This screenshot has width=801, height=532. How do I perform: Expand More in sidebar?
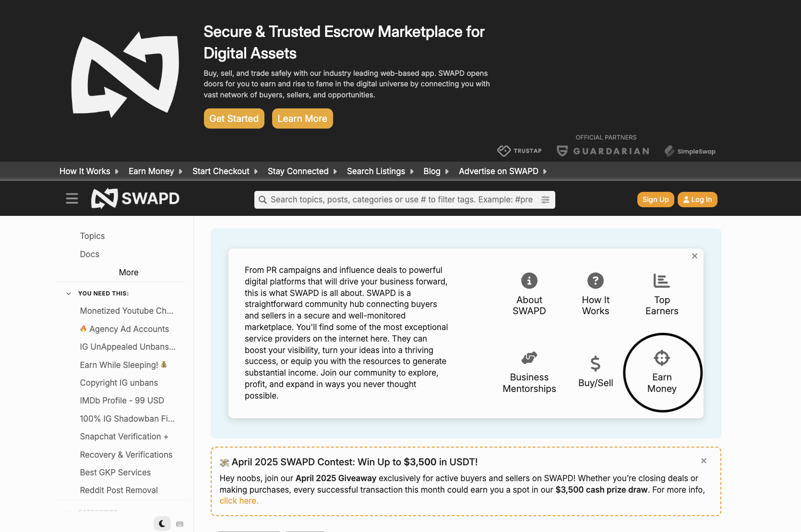coord(129,272)
